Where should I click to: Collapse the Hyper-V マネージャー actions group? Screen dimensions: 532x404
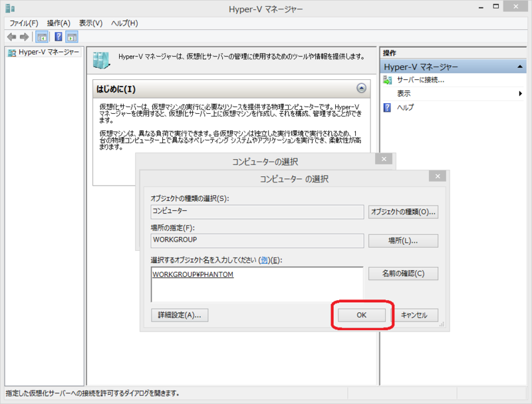(519, 66)
